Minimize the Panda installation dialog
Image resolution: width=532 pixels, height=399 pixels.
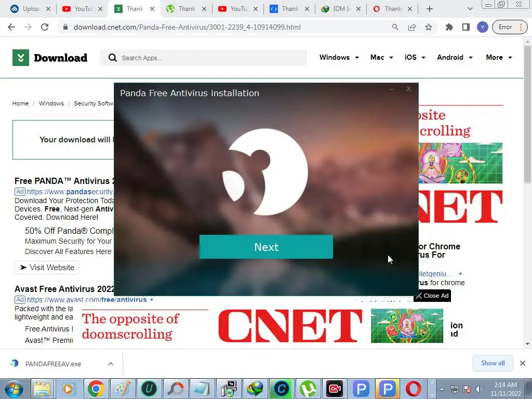click(x=392, y=89)
